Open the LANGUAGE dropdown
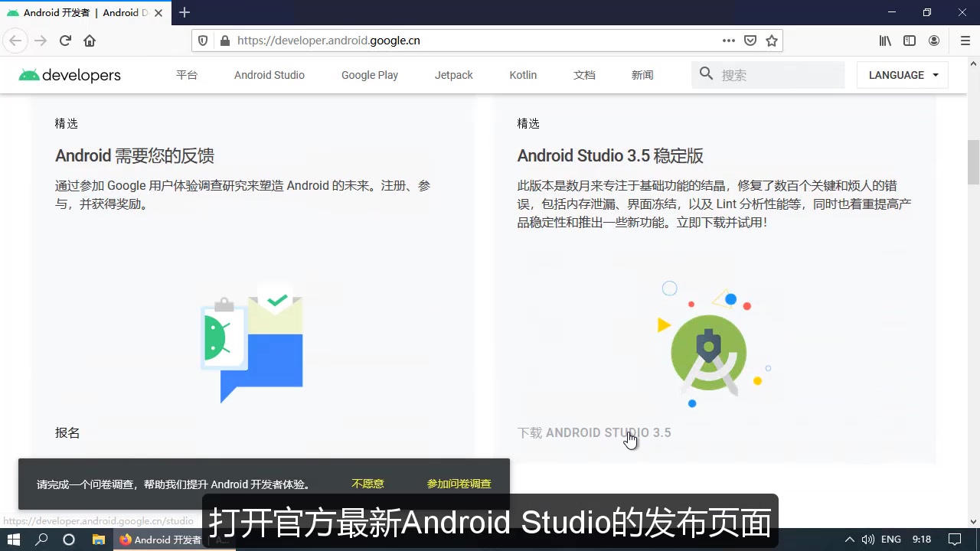 click(x=903, y=75)
